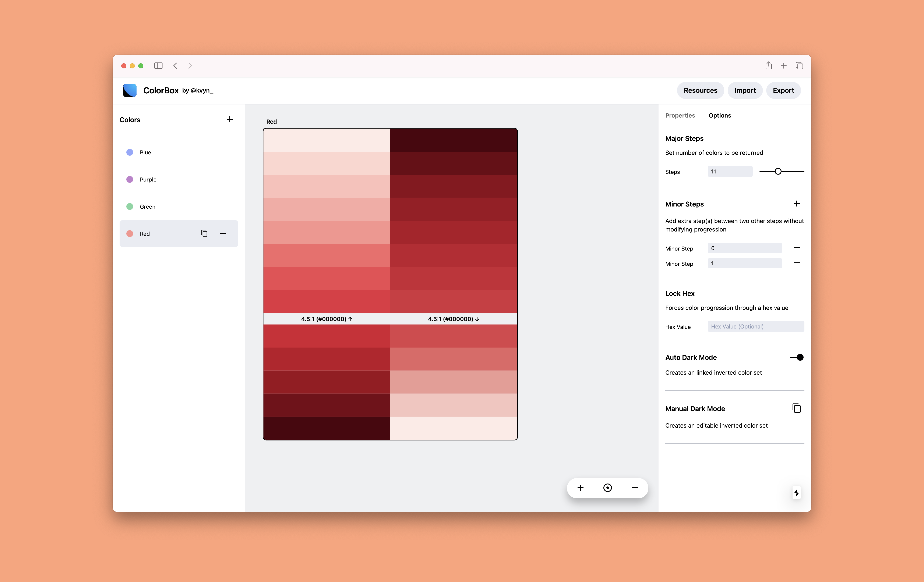Toggle the browser sidebar panel

[158, 66]
